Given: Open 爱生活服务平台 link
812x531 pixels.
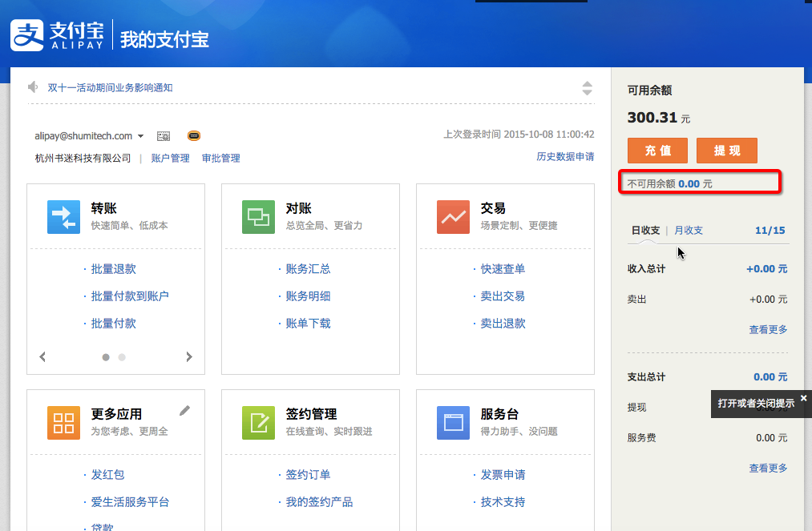Looking at the screenshot, I should pos(130,502).
